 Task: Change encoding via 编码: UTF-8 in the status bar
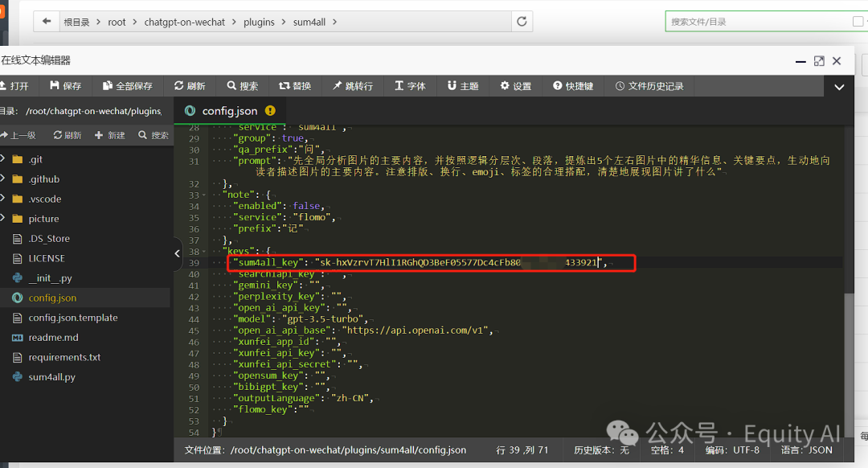pos(732,450)
